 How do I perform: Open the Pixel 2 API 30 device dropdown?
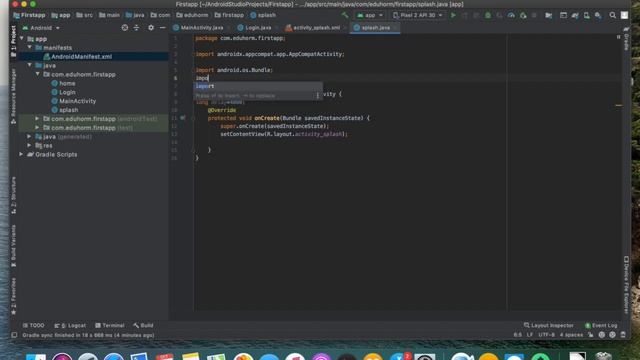417,15
